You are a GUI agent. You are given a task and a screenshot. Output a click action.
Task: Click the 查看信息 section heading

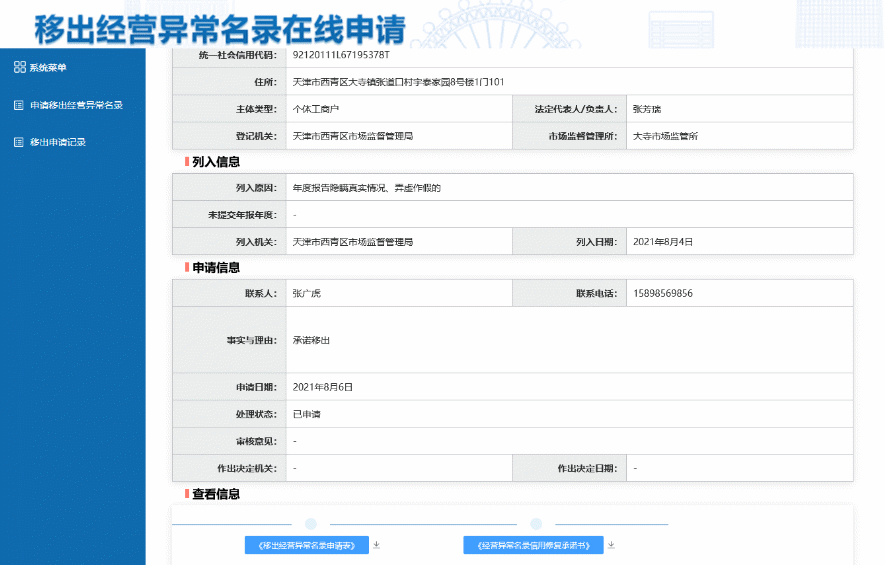(216, 494)
